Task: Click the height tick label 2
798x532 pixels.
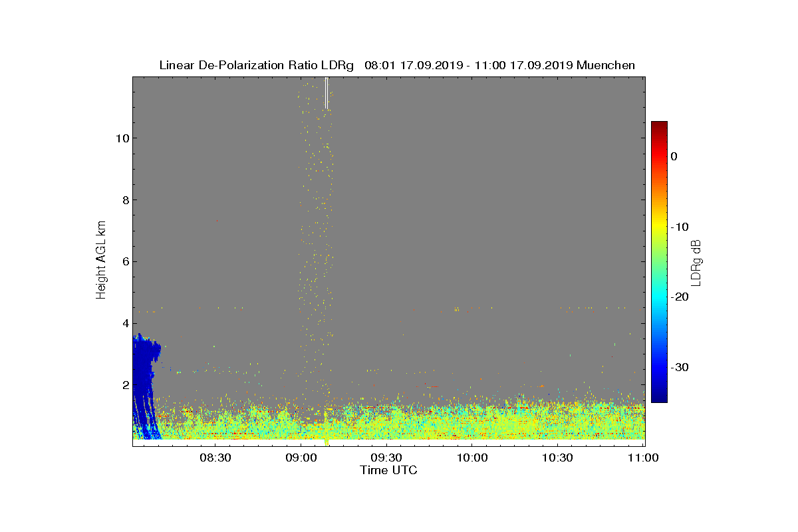Action: point(125,384)
